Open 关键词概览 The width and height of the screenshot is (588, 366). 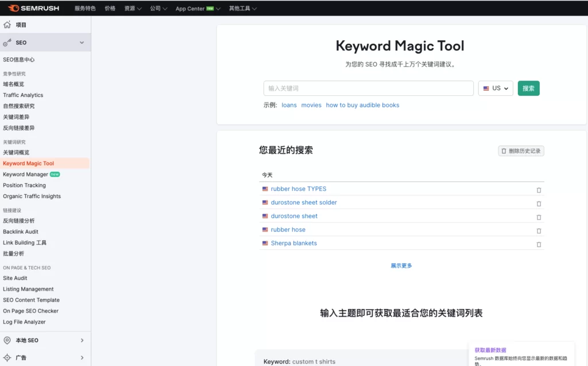click(16, 152)
